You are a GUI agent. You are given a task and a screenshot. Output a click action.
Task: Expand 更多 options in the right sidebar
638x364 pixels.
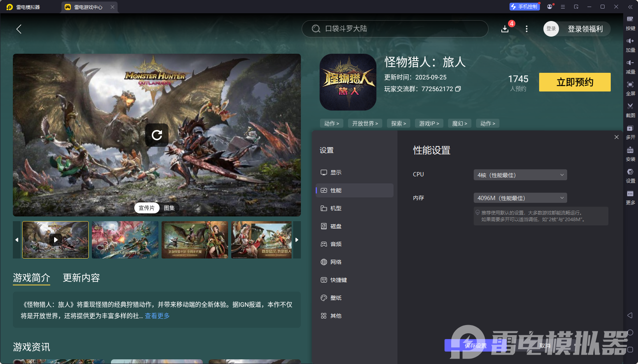pyautogui.click(x=631, y=197)
